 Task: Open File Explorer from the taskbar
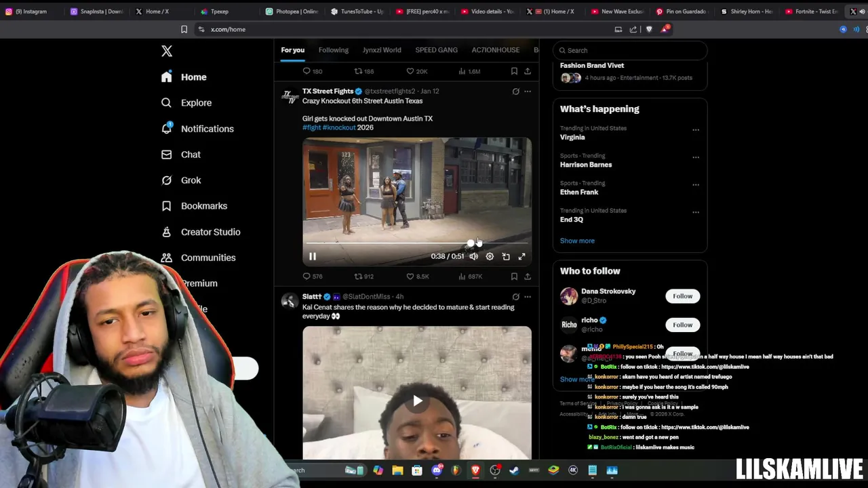[397, 470]
